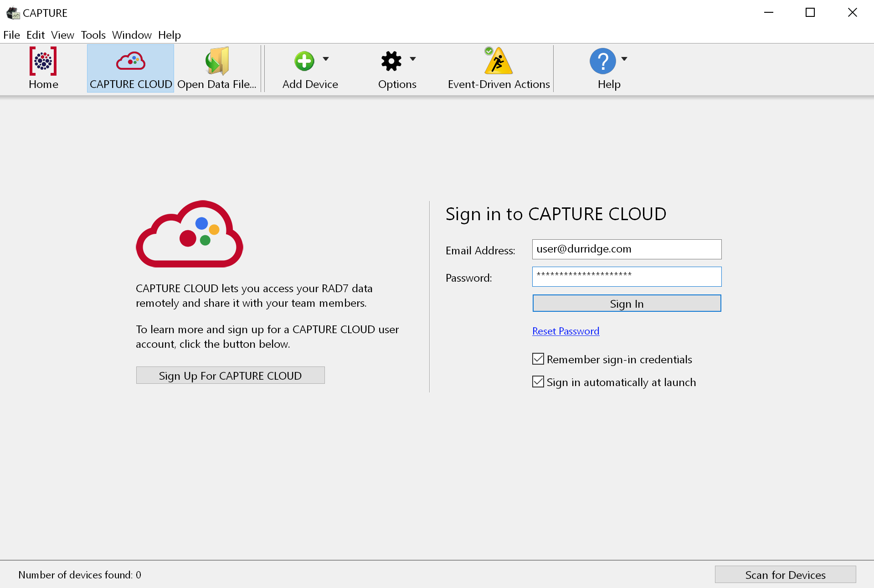Click the large CAPTURE CLOUD logo
This screenshot has width=874, height=588.
pyautogui.click(x=190, y=234)
